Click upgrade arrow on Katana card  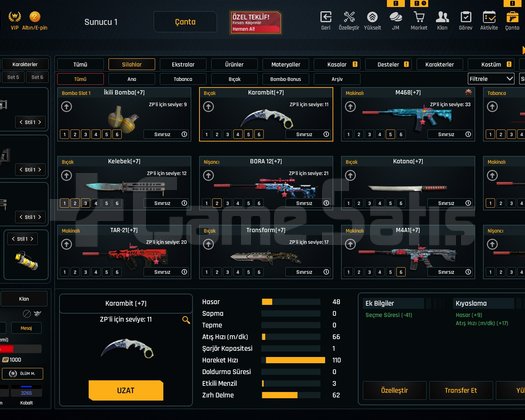click(x=350, y=175)
